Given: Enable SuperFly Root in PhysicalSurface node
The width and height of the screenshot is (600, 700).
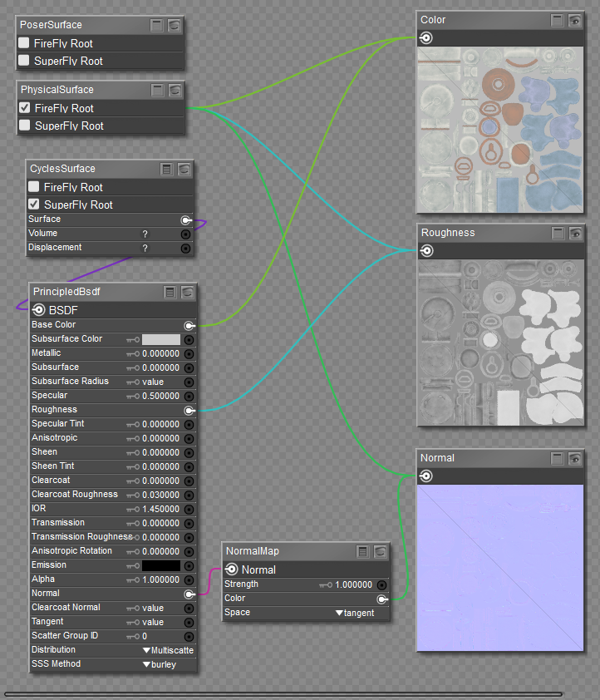Looking at the screenshot, I should tap(25, 125).
